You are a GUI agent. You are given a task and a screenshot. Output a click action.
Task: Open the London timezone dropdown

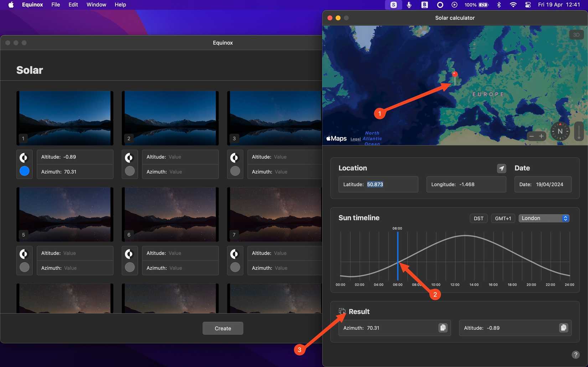[x=544, y=218]
